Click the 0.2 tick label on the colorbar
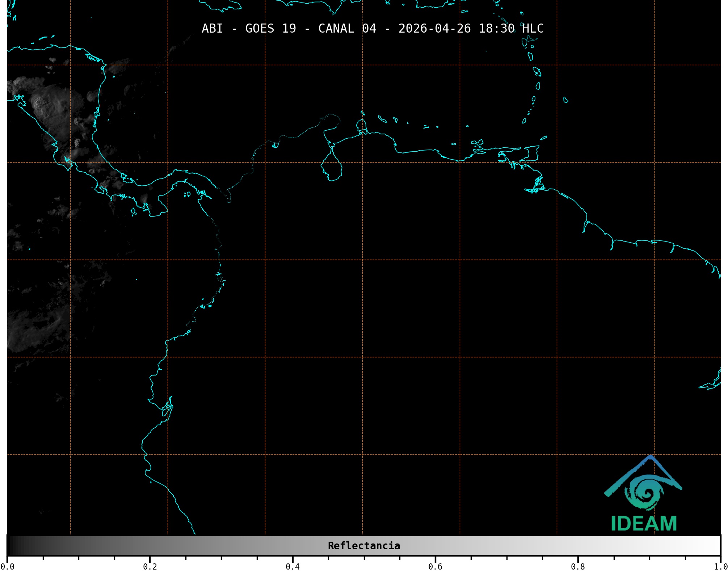This screenshot has height=571, width=728. 150,567
